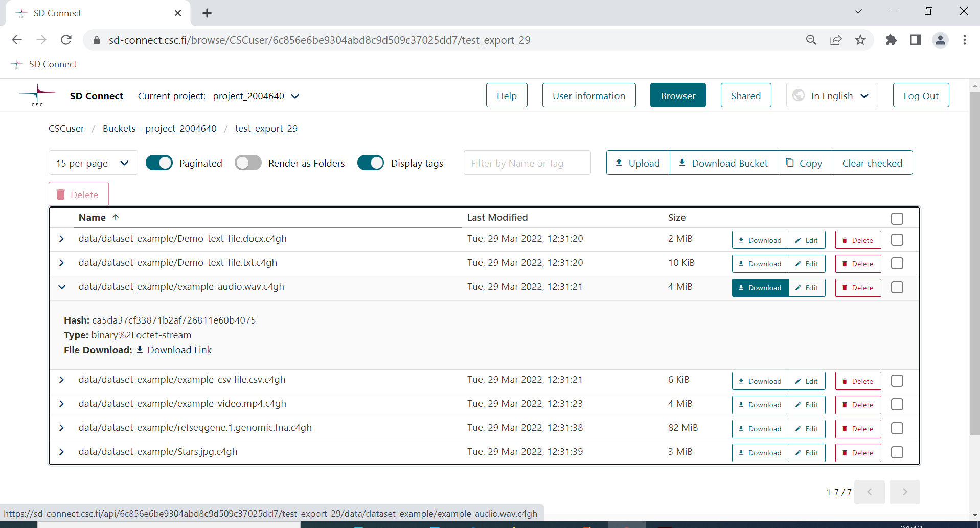Delete Stars.jpg.c4gh row
This screenshot has width=980, height=528.
tap(858, 453)
